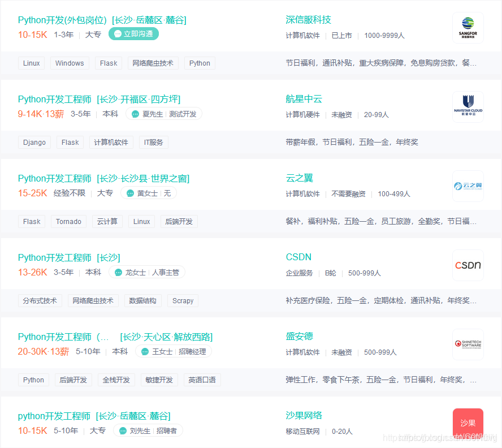Contact recruiter 黄女士
This screenshot has height=448, width=502.
pos(148,193)
